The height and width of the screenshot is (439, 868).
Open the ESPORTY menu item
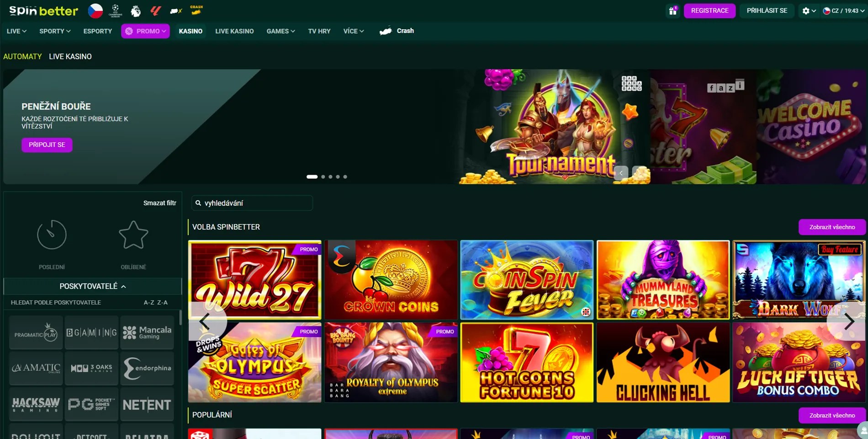(x=97, y=31)
